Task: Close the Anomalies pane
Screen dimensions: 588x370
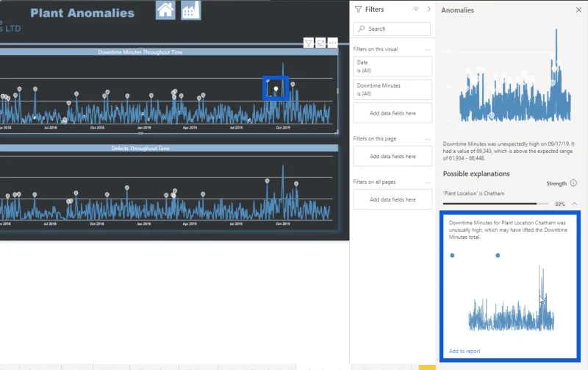Action: [x=578, y=10]
